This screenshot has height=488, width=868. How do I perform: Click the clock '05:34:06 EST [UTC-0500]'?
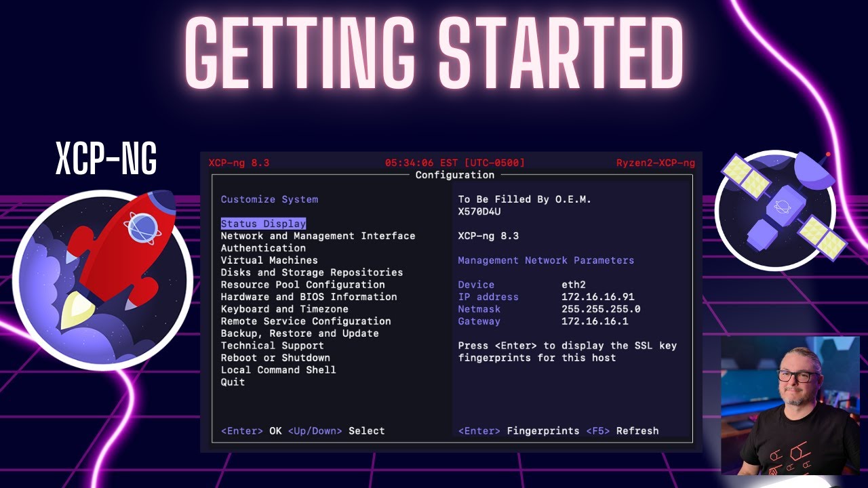point(455,163)
